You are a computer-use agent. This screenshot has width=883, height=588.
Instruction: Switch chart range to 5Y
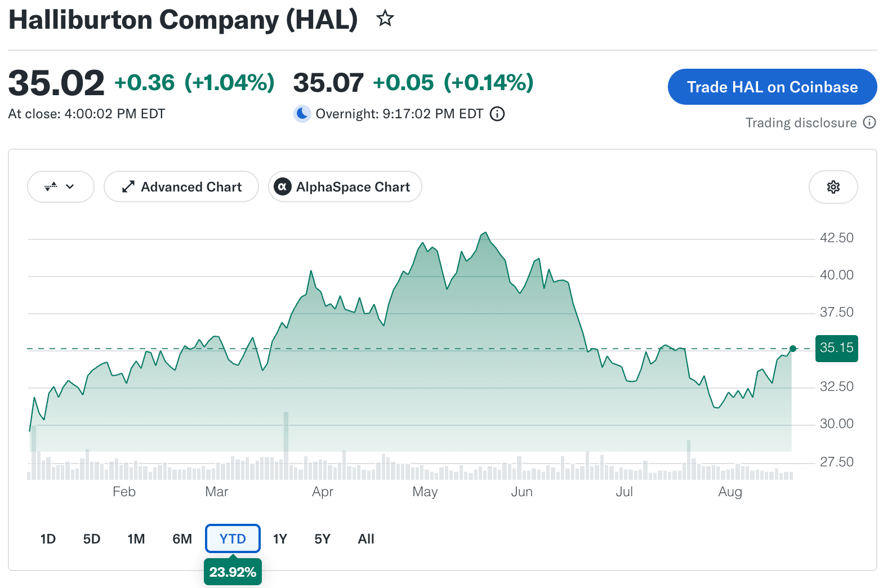[322, 539]
